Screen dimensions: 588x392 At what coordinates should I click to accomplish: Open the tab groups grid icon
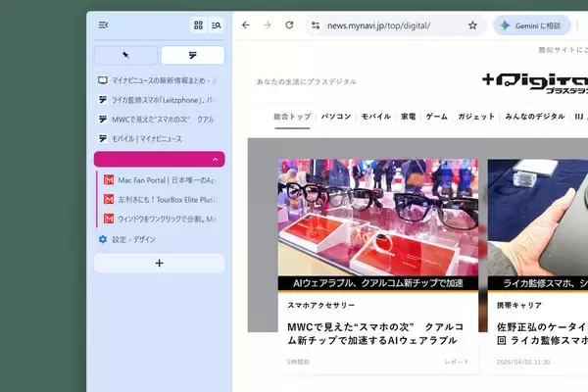[198, 25]
